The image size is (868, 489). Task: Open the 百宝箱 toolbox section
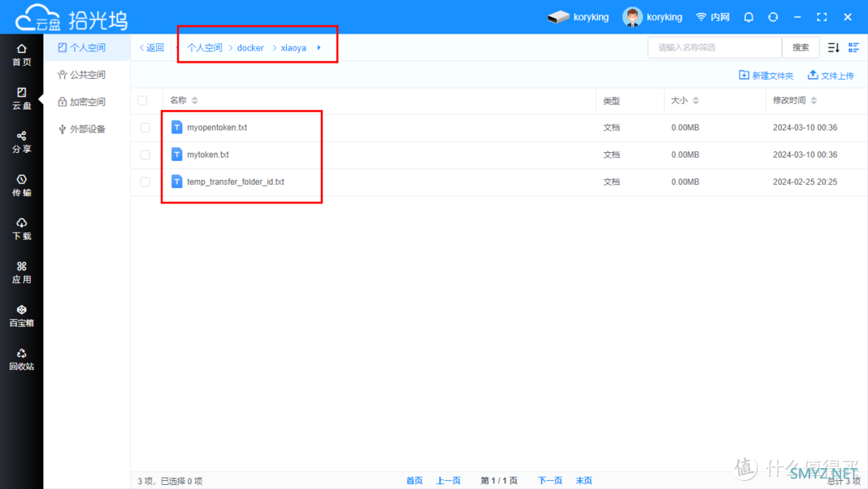tap(22, 316)
